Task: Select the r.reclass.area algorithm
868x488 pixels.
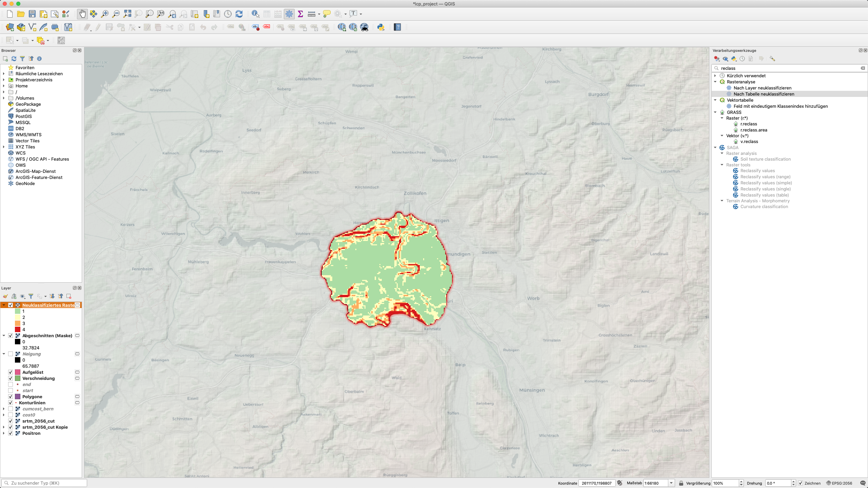Action: (753, 130)
